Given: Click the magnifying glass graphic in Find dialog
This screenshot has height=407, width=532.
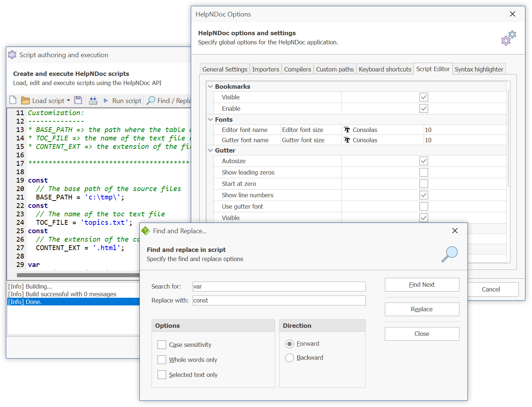Looking at the screenshot, I should click(449, 254).
